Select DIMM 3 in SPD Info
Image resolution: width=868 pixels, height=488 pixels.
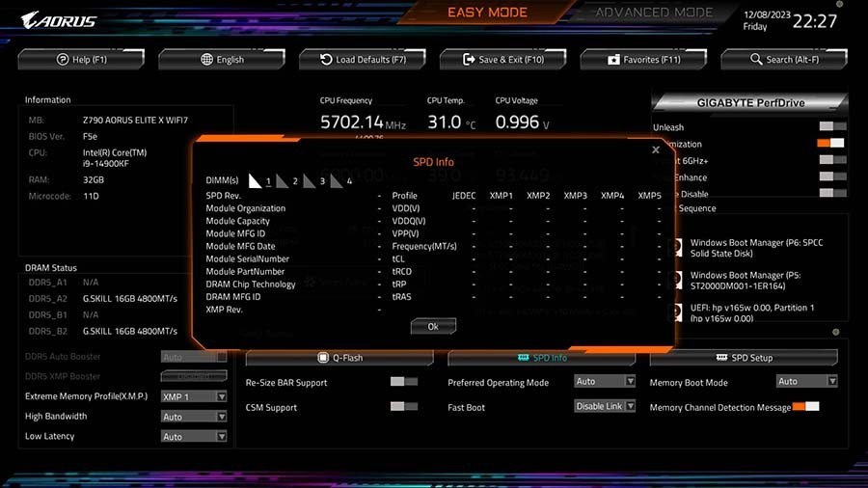point(314,181)
